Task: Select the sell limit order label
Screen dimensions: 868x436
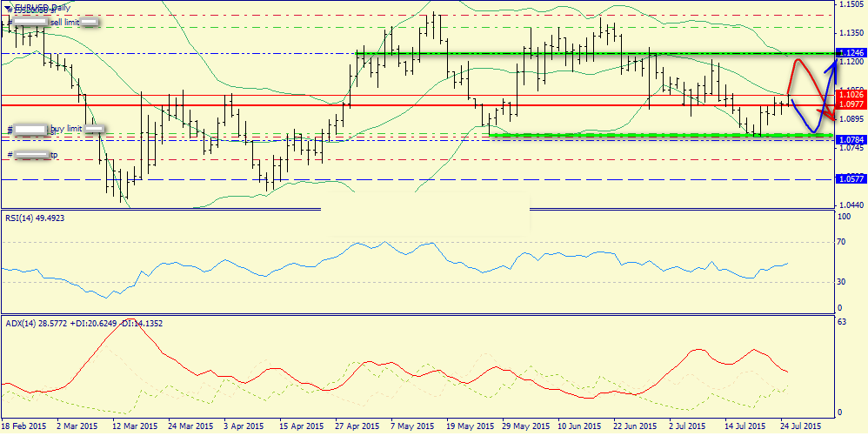Action: tap(64, 22)
